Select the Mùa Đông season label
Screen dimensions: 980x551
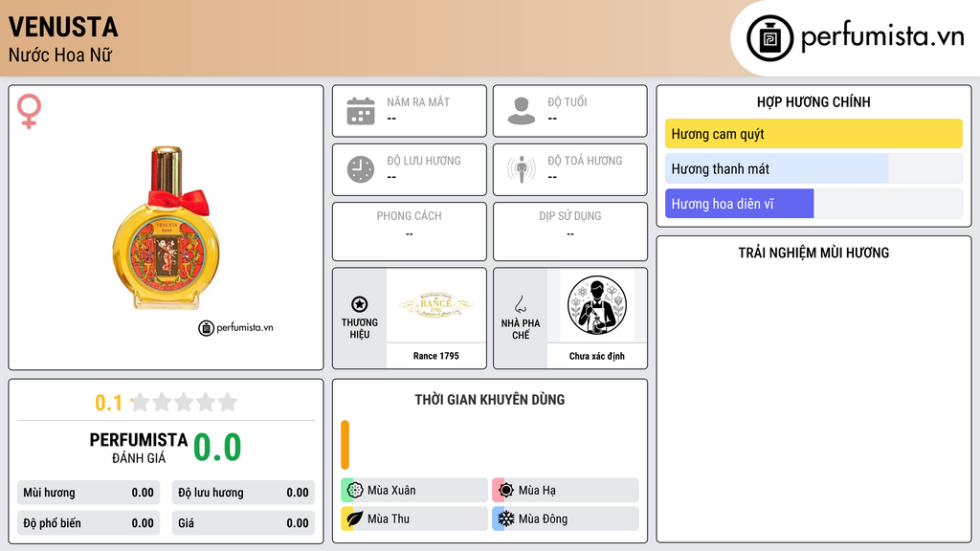point(543,519)
